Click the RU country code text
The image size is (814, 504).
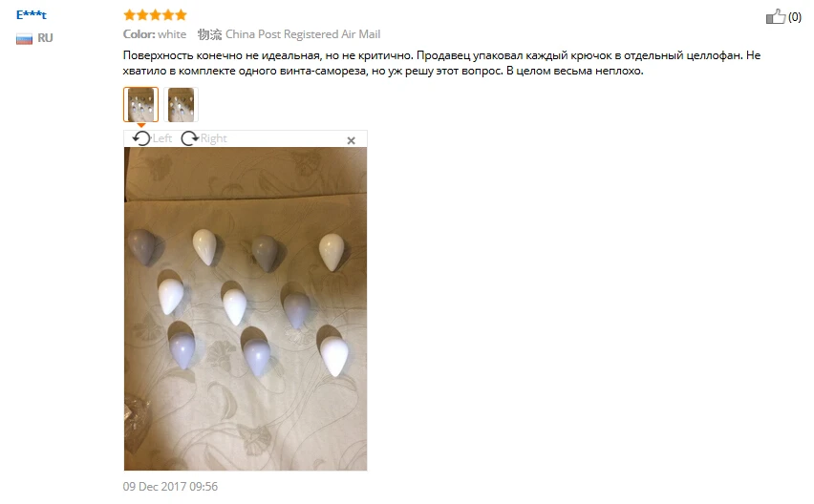pos(45,38)
